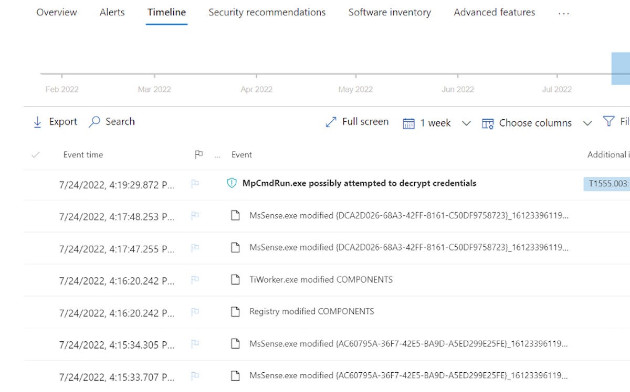Click the blue selected range on timeline
The height and width of the screenshot is (392, 630).
(620, 68)
